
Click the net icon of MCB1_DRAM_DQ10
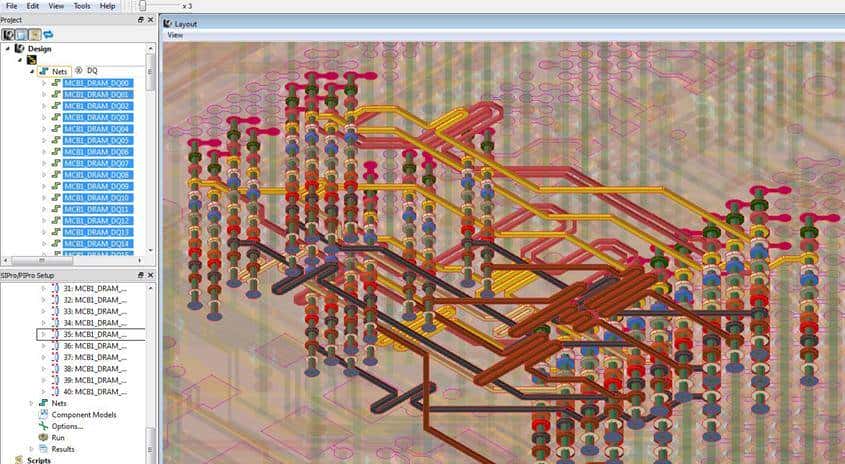point(56,198)
